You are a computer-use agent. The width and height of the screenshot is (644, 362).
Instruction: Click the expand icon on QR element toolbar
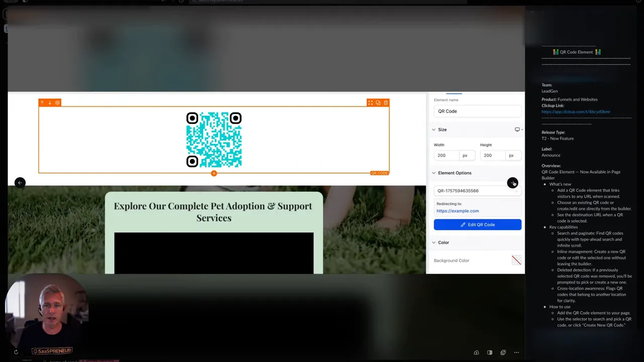tap(370, 103)
